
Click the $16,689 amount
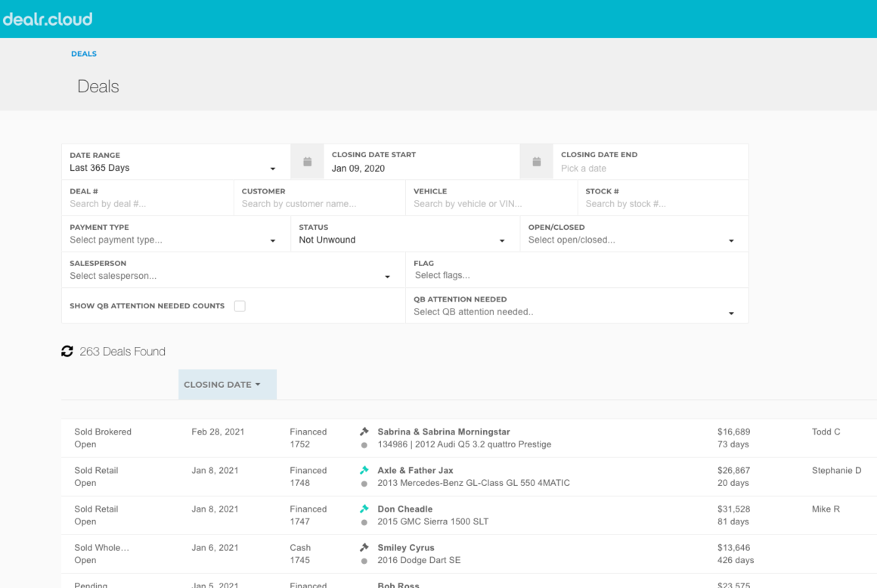click(x=734, y=432)
